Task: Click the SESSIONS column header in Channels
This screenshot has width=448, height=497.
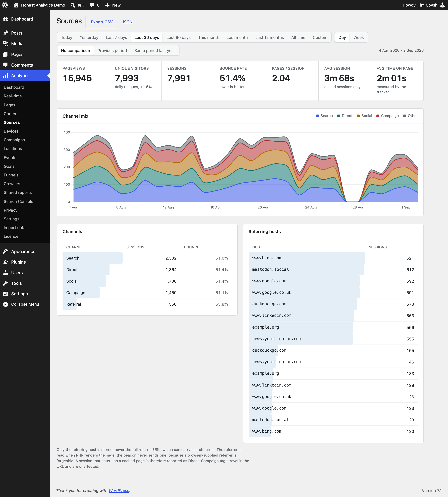Action: [135, 247]
